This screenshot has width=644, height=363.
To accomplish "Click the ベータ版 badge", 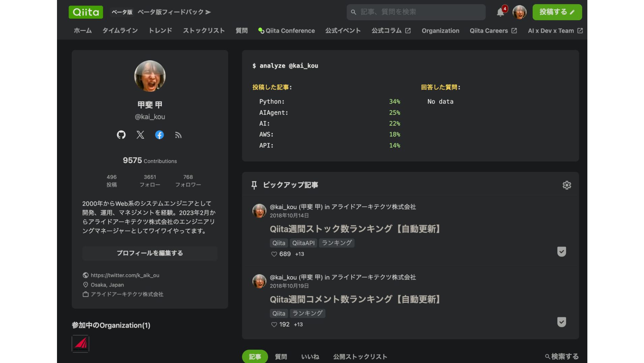I will click(122, 12).
